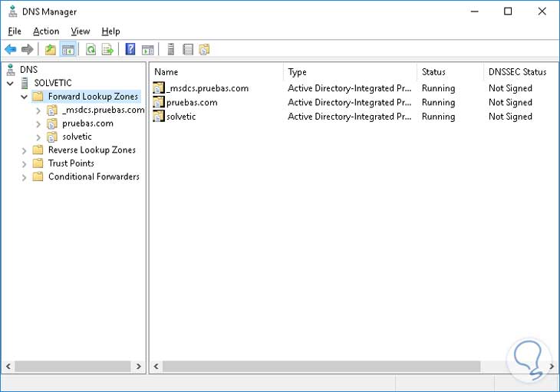Expand the _msdcs.pruebas.com tree node
Viewport: 560px width, 392px height.
38,110
